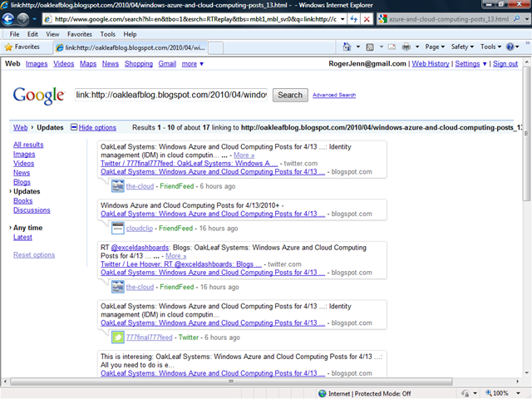The image size is (532, 399).
Task: Click the 777final777feed Twitter avatar
Action: point(118,337)
